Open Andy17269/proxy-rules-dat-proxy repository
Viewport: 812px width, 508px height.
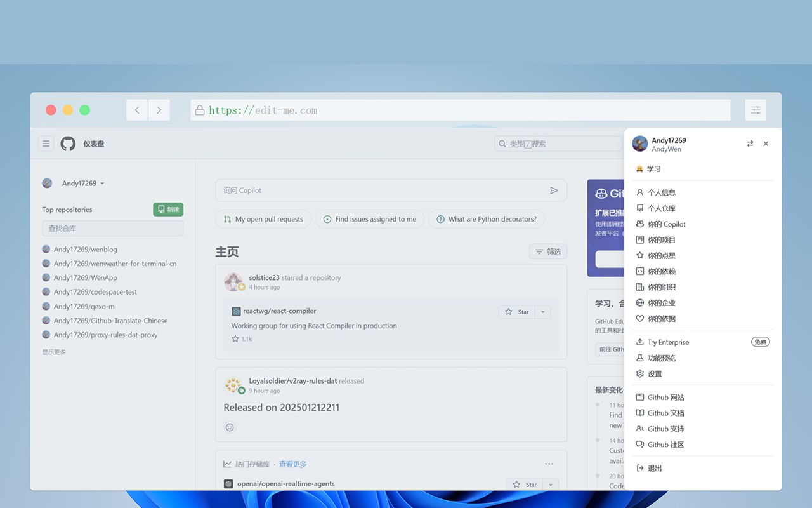[x=105, y=335]
